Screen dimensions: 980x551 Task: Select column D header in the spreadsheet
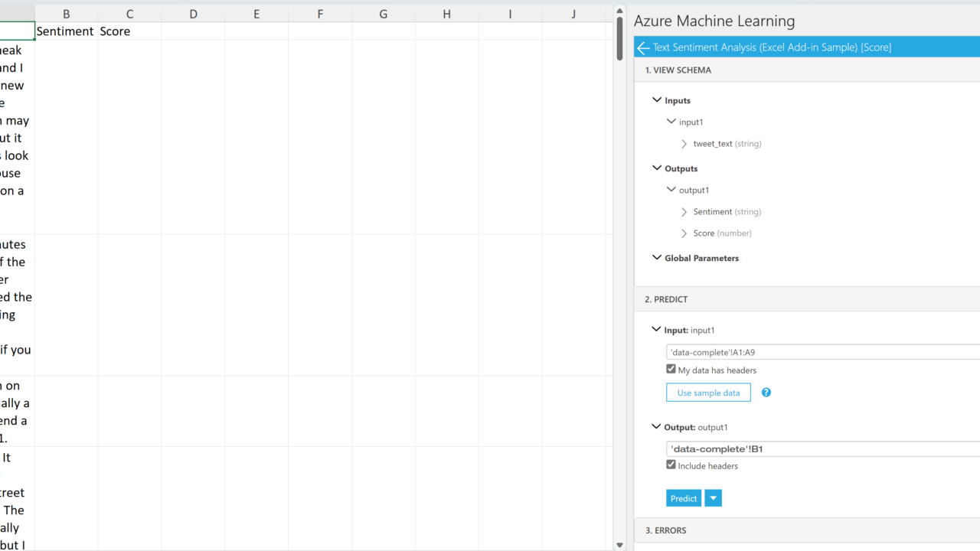[x=193, y=14]
